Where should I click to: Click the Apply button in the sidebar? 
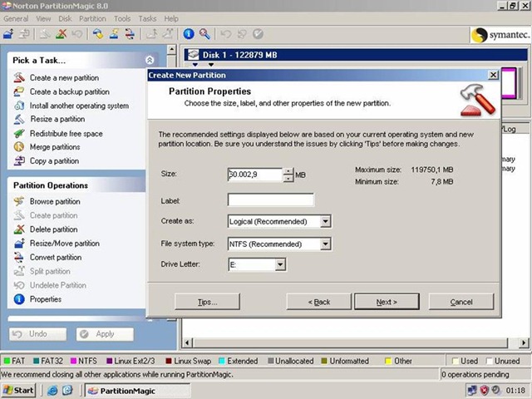coord(105,334)
